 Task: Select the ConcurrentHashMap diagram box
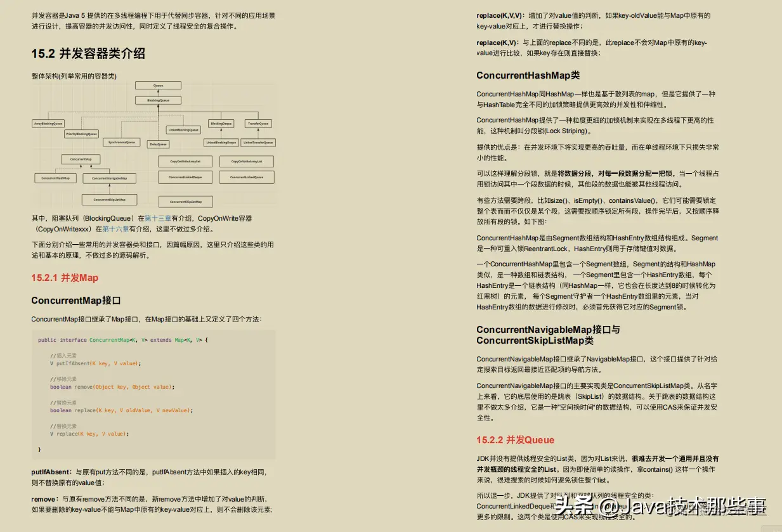pyautogui.click(x=55, y=178)
